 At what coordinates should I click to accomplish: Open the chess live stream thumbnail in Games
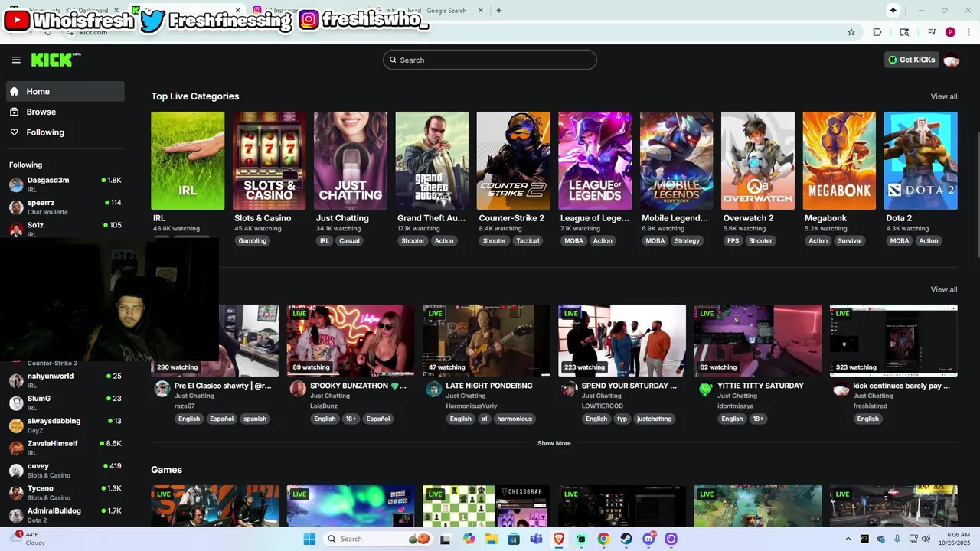pyautogui.click(x=486, y=506)
